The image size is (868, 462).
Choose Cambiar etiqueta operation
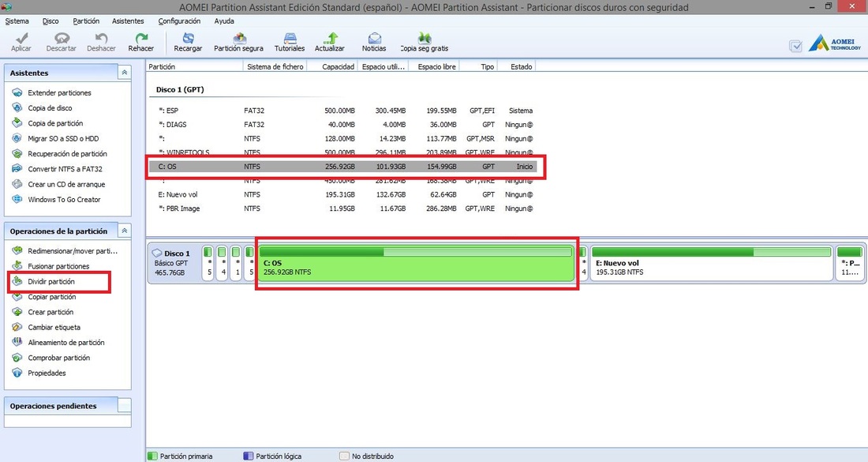[x=54, y=328]
